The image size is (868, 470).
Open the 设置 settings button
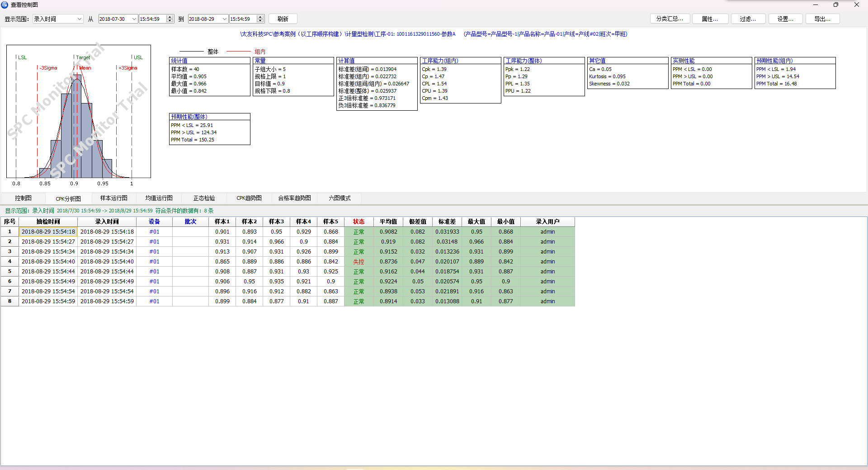[x=785, y=19]
